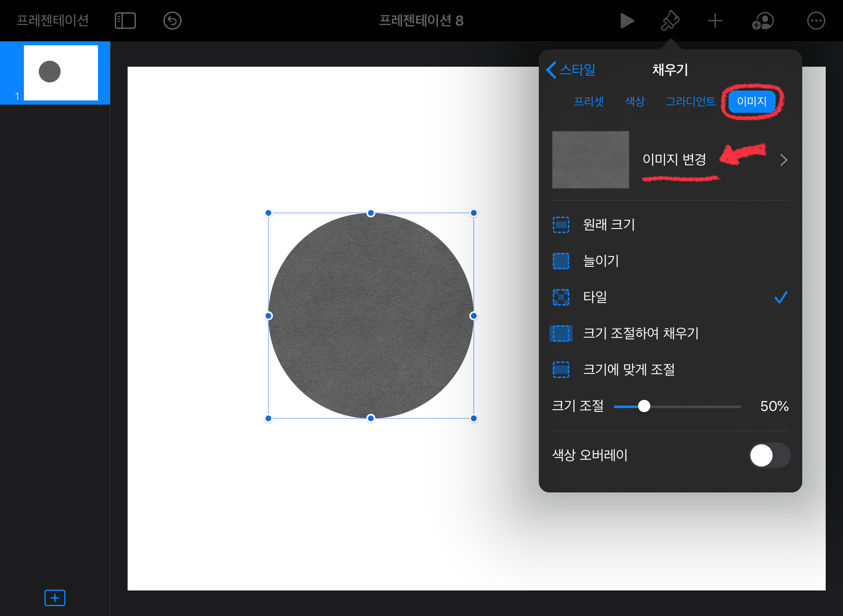
Task: Switch to the 그라디언트 tab
Action: (x=690, y=101)
